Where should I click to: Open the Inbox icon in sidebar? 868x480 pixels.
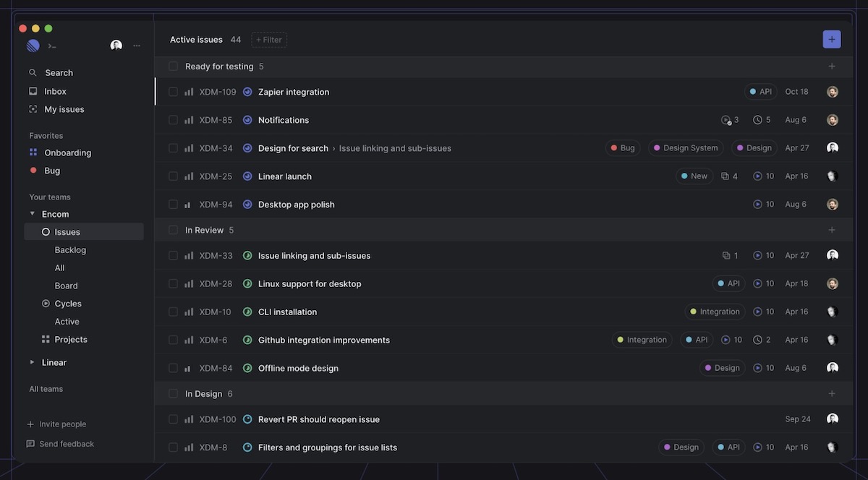[32, 91]
